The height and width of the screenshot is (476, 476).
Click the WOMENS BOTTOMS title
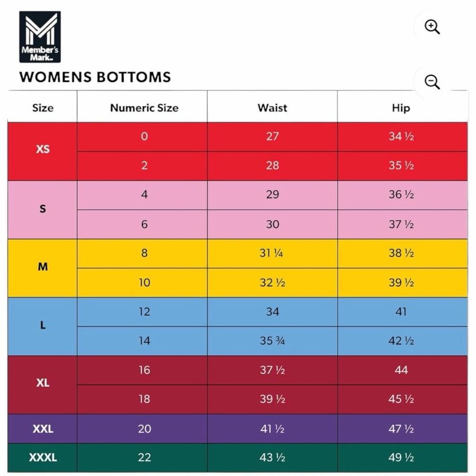(95, 77)
